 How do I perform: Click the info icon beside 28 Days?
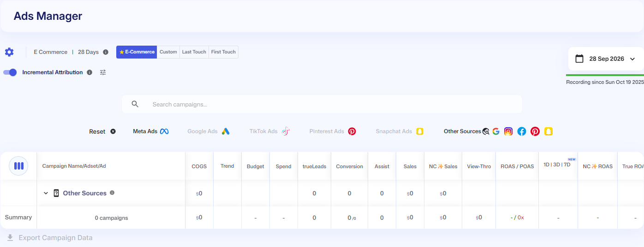point(106,52)
